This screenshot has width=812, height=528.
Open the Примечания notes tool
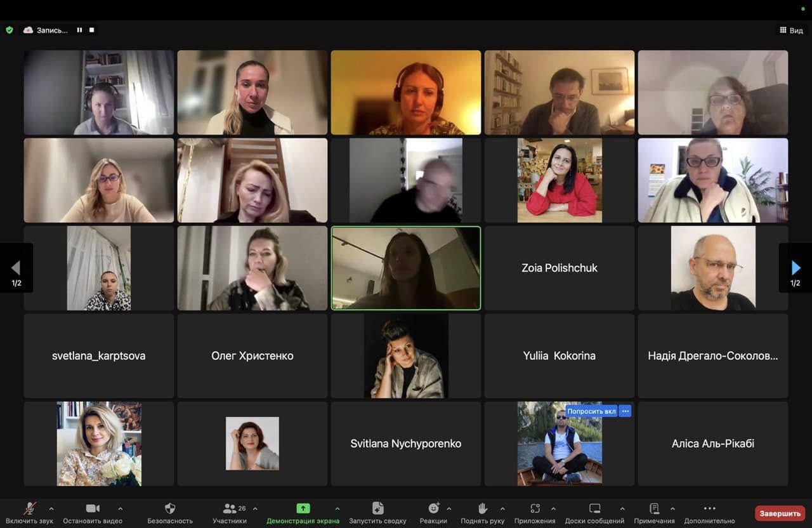pyautogui.click(x=654, y=512)
